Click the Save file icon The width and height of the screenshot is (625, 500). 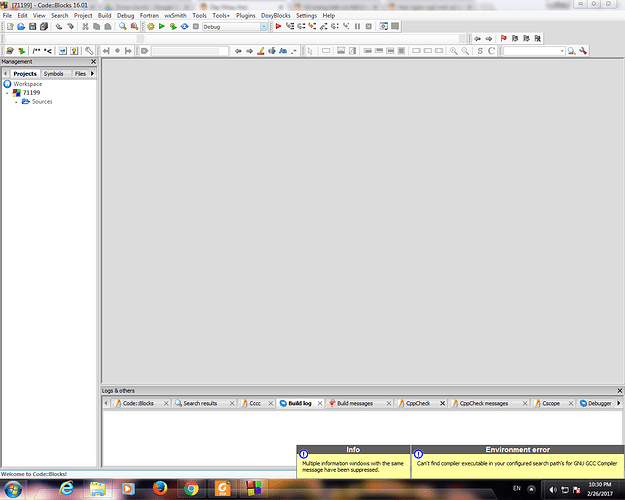pos(33,26)
